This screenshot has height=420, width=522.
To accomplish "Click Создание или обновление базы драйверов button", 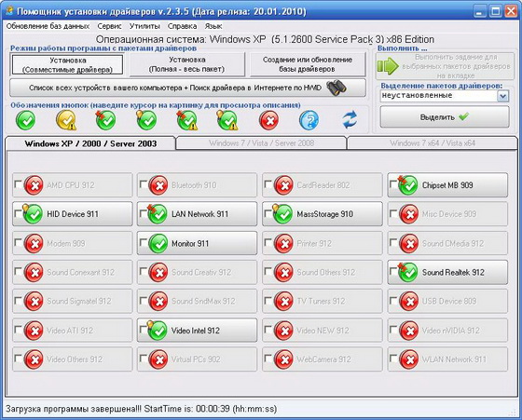I will click(x=308, y=64).
